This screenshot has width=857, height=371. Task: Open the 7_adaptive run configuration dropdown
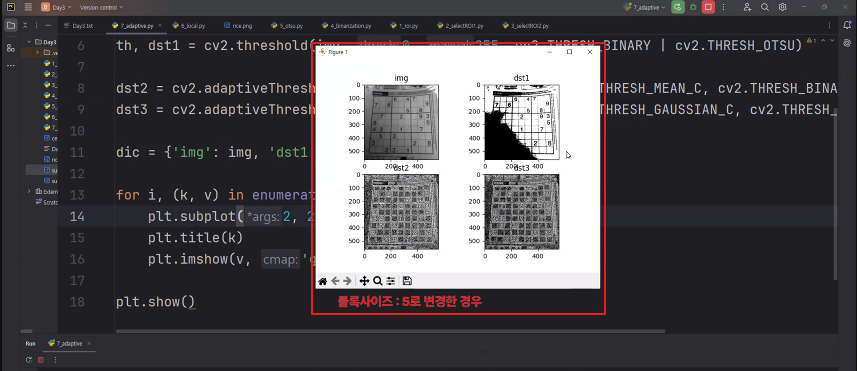pos(644,7)
